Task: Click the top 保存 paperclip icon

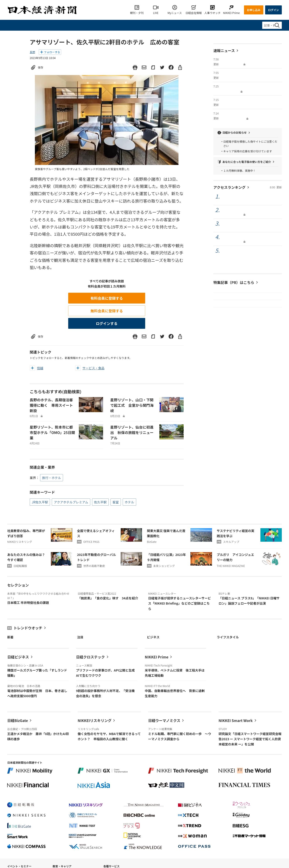Action: pos(33,67)
